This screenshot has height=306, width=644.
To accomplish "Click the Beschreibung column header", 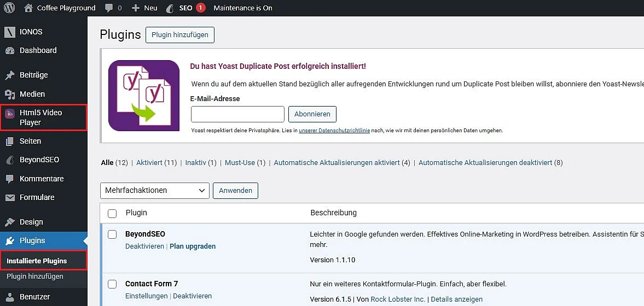I will click(x=334, y=213).
